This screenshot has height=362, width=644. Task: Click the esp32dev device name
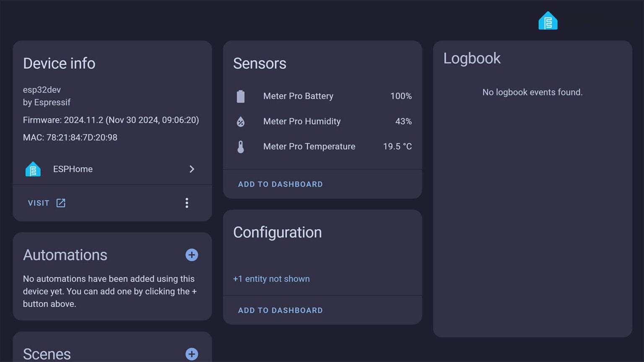(x=42, y=90)
